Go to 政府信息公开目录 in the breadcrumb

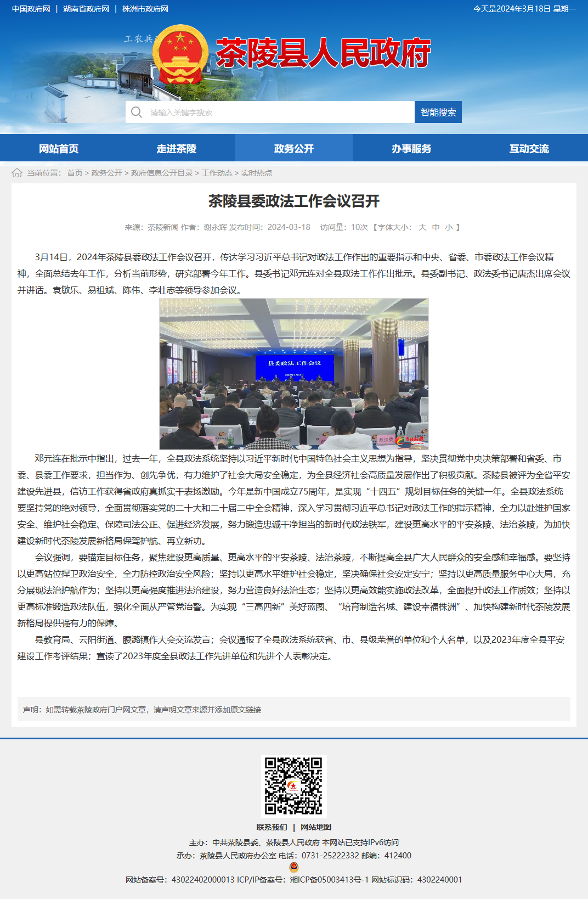[162, 173]
